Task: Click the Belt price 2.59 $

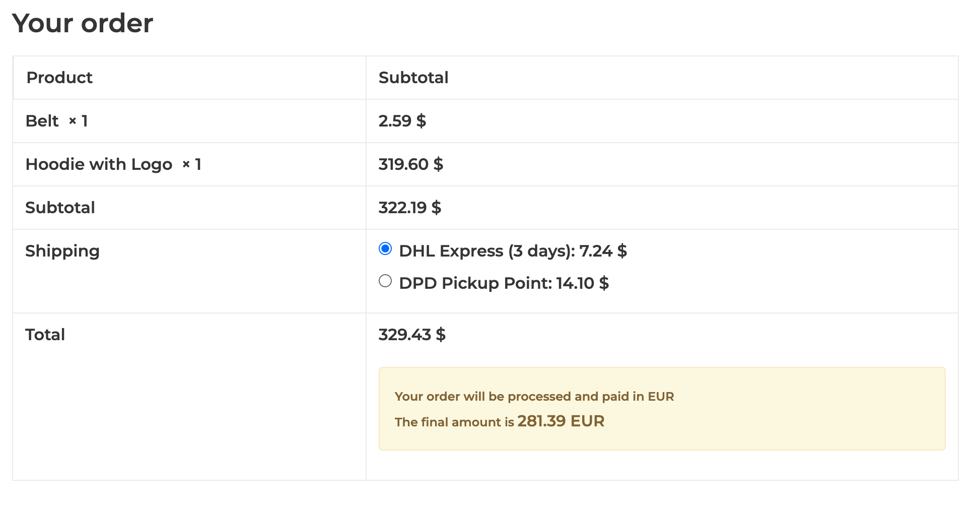Action: (402, 121)
